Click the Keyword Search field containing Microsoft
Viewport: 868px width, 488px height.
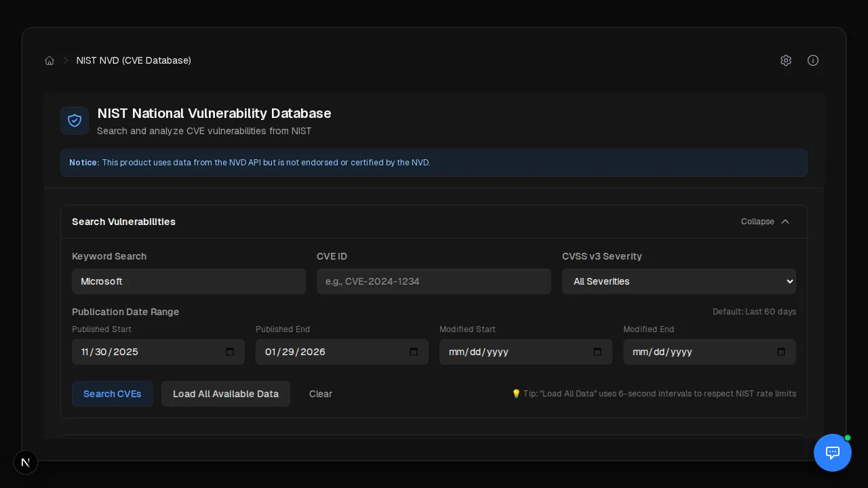189,281
